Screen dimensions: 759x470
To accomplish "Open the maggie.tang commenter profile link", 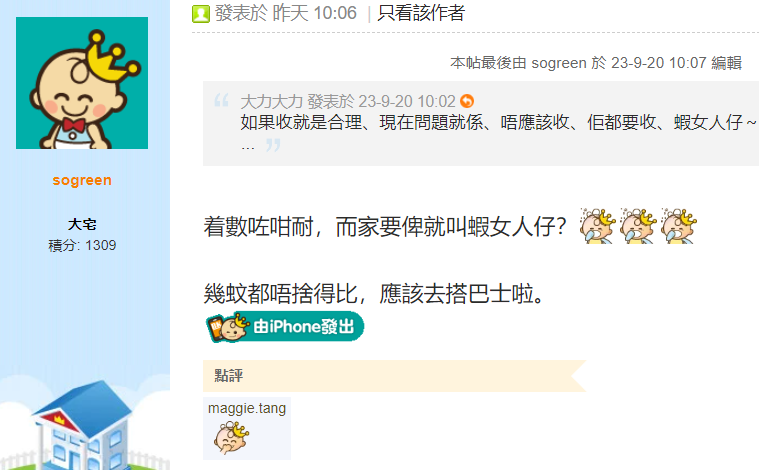I will click(x=247, y=408).
